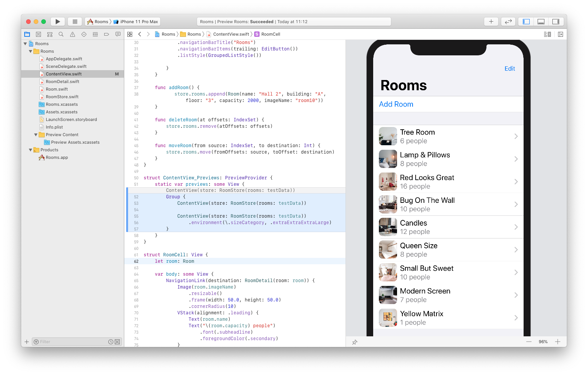The width and height of the screenshot is (588, 375).
Task: Open the Find navigator magnifier
Action: click(x=61, y=34)
